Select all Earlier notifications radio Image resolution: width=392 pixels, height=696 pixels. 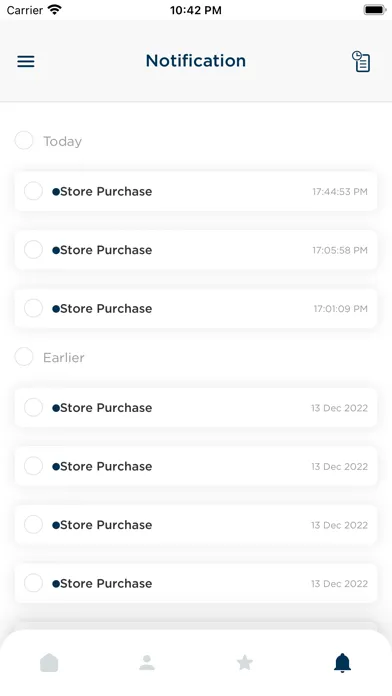[24, 357]
